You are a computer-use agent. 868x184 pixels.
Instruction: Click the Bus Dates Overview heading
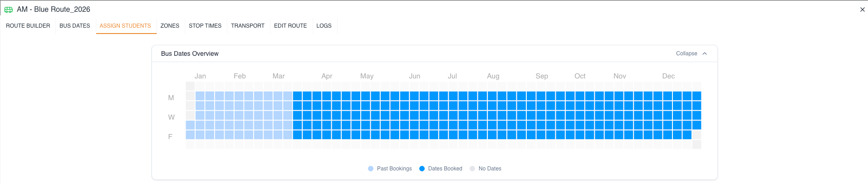coord(190,53)
